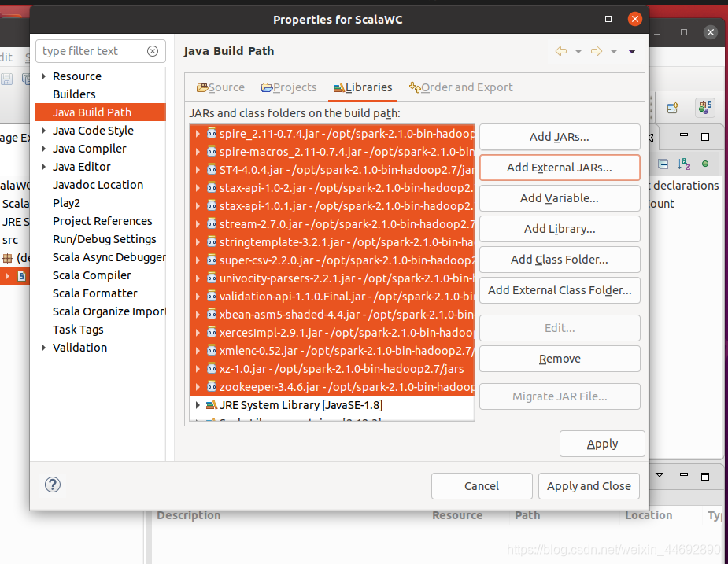Click Apply and Close

click(589, 486)
